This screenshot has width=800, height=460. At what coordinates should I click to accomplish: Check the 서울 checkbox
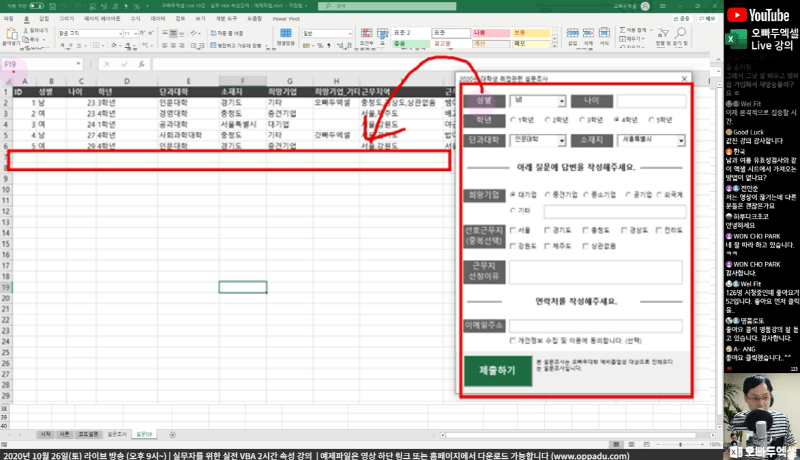tap(513, 230)
